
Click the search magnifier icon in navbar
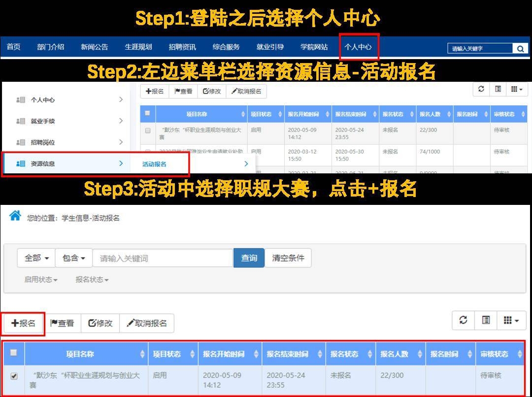coord(520,49)
